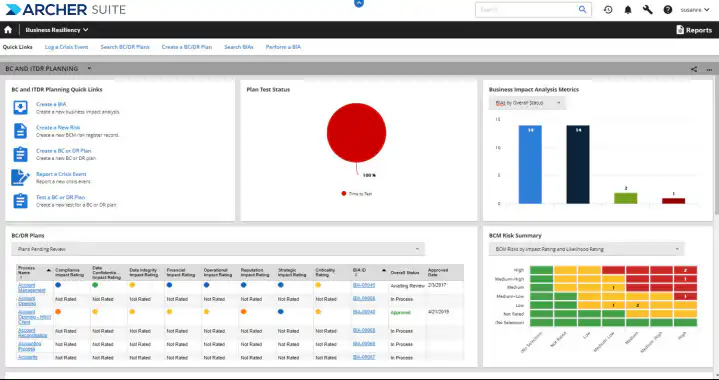Viewport: 719px width, 380px height.
Task: Click the search magnifier icon
Action: [x=582, y=10]
